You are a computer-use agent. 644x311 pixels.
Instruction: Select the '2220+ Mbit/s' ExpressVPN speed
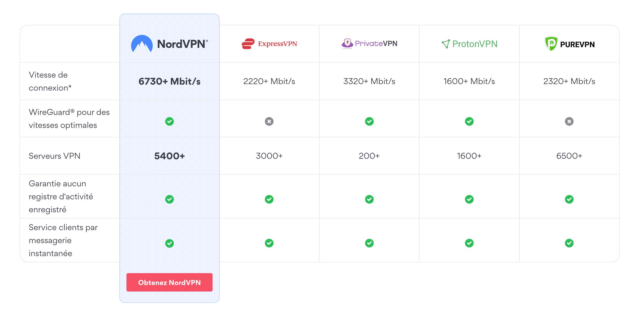click(x=269, y=81)
